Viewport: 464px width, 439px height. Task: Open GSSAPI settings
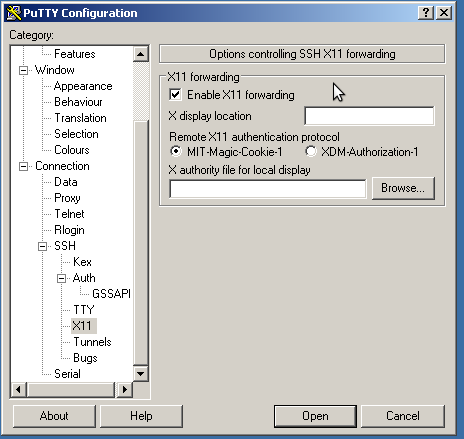click(111, 294)
